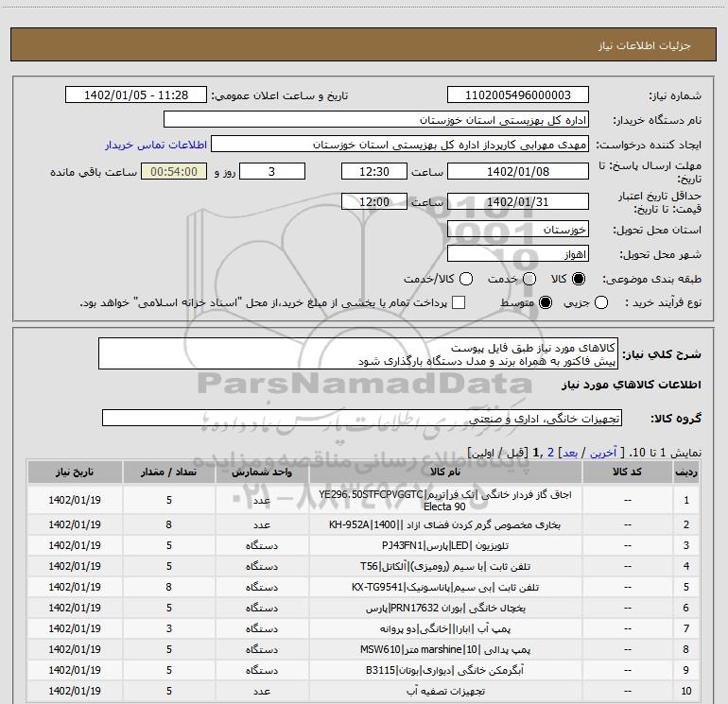This screenshot has height=704, width=728.
Task: Click quantity 3 in the پمپ آب row
Action: pyautogui.click(x=169, y=628)
